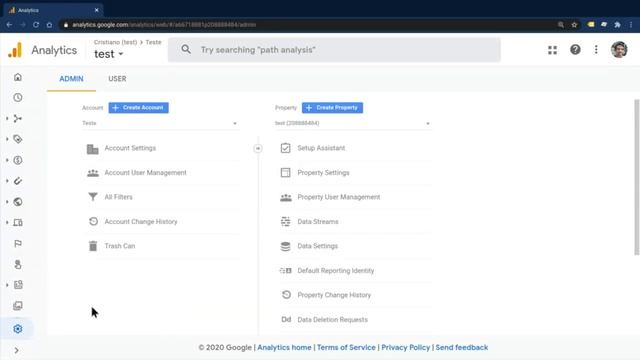Focus the 'Try searching path analysis' search field
The image size is (640, 360).
coord(334,50)
